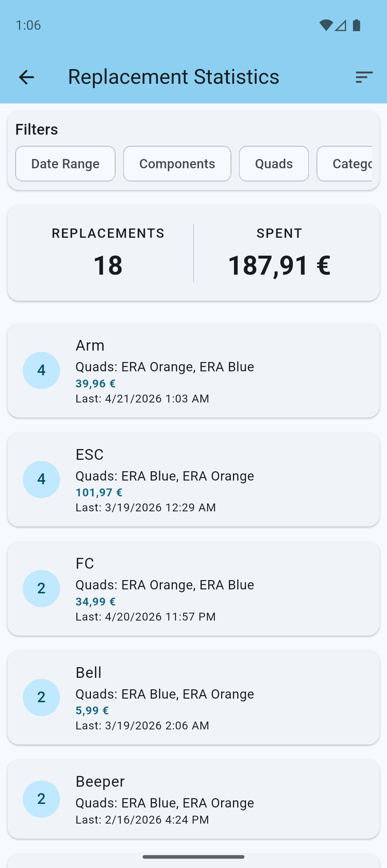Open the Date Range filter

(x=65, y=164)
